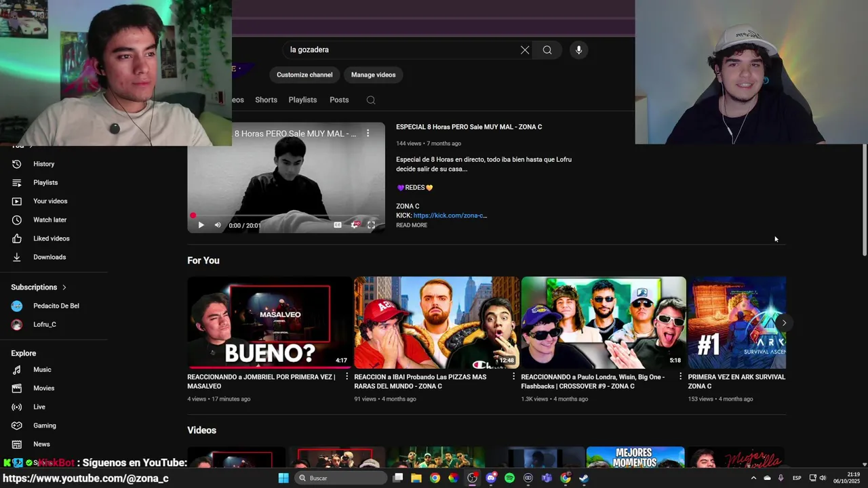Play the featured ESPECIAL 8 Horas video
The height and width of the screenshot is (488, 868).
[x=201, y=225]
